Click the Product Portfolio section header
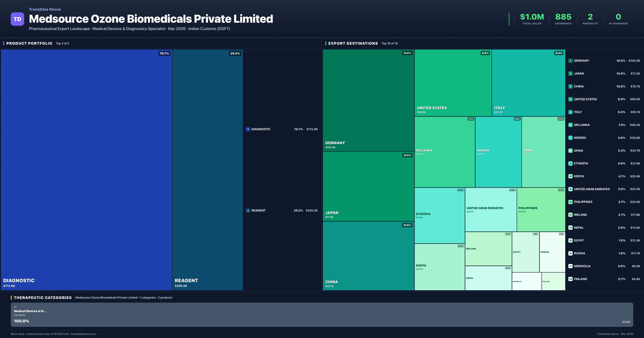This screenshot has height=338, width=644. pyautogui.click(x=29, y=43)
